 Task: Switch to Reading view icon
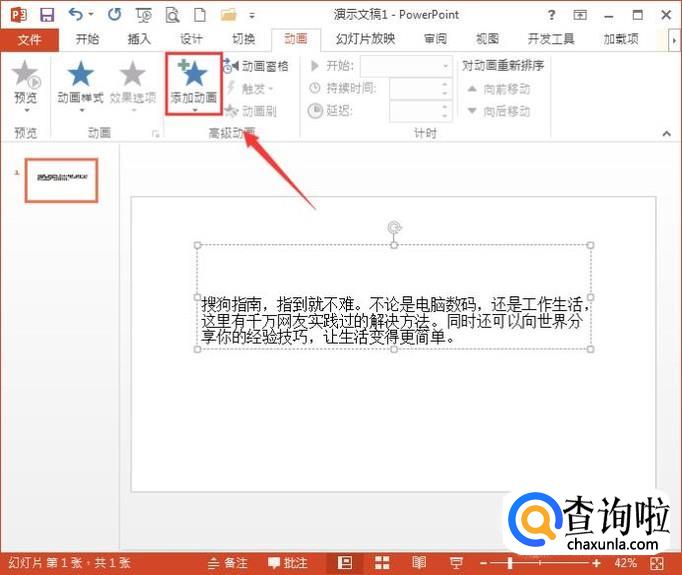tap(419, 563)
